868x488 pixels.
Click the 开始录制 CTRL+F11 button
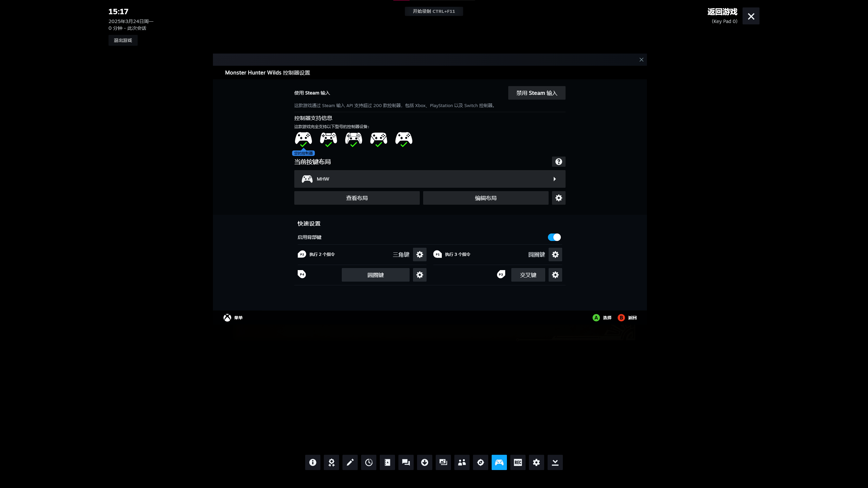pyautogui.click(x=434, y=11)
